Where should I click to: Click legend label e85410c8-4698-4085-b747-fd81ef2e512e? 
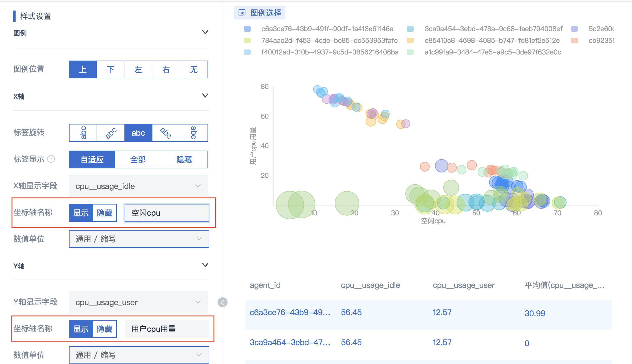point(492,41)
